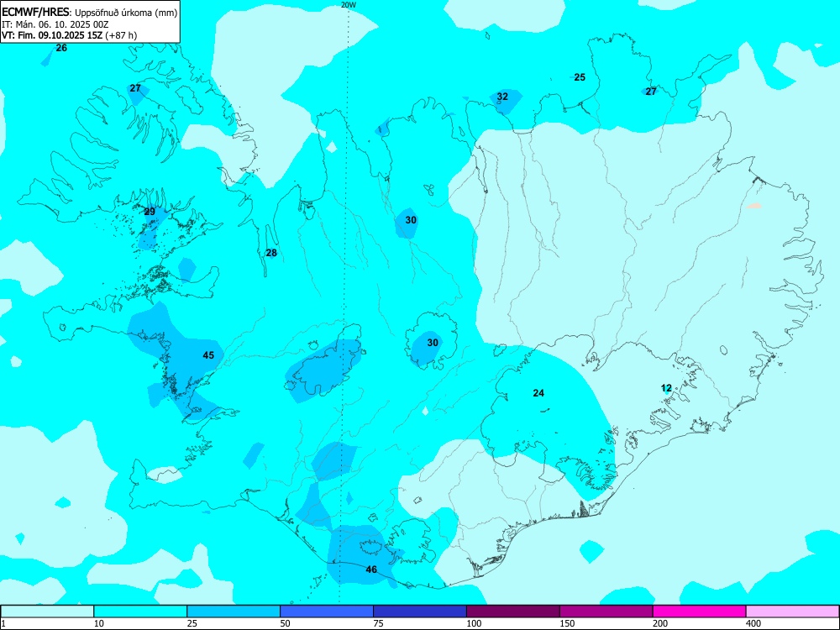The image size is (840, 630).
Task: Click the legend tick label 75
Action: click(x=378, y=623)
